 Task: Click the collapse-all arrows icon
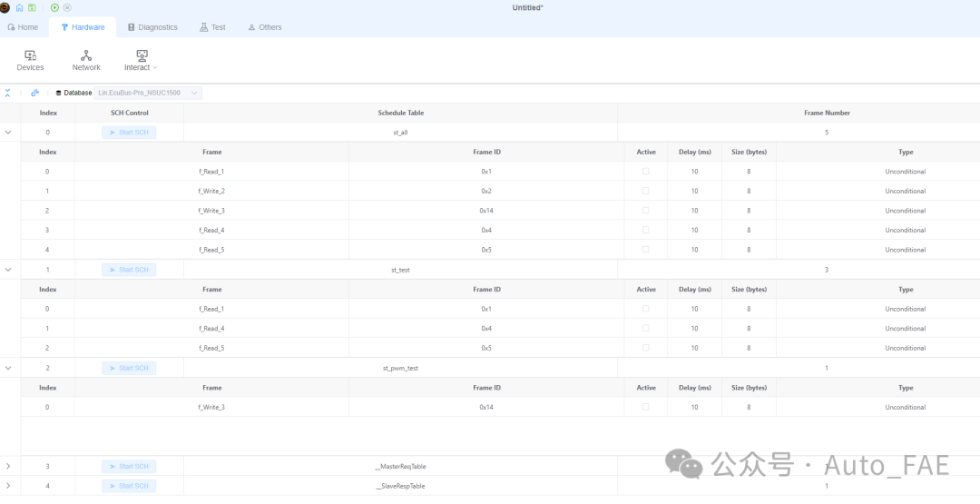[7, 93]
